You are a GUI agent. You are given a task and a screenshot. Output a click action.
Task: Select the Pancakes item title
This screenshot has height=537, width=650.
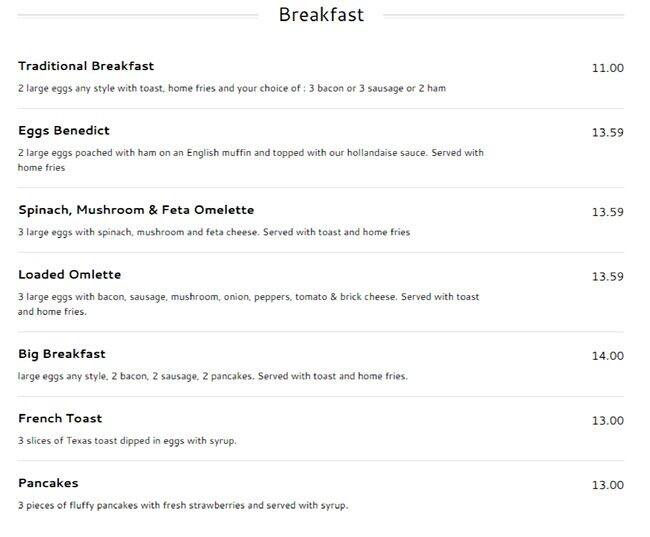click(48, 484)
